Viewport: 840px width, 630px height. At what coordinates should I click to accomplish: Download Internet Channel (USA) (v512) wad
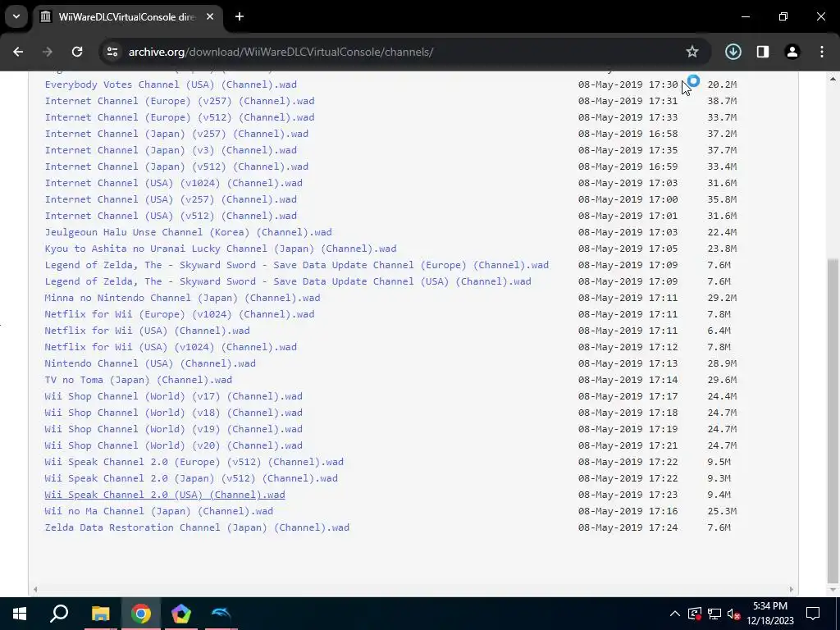[x=171, y=216]
